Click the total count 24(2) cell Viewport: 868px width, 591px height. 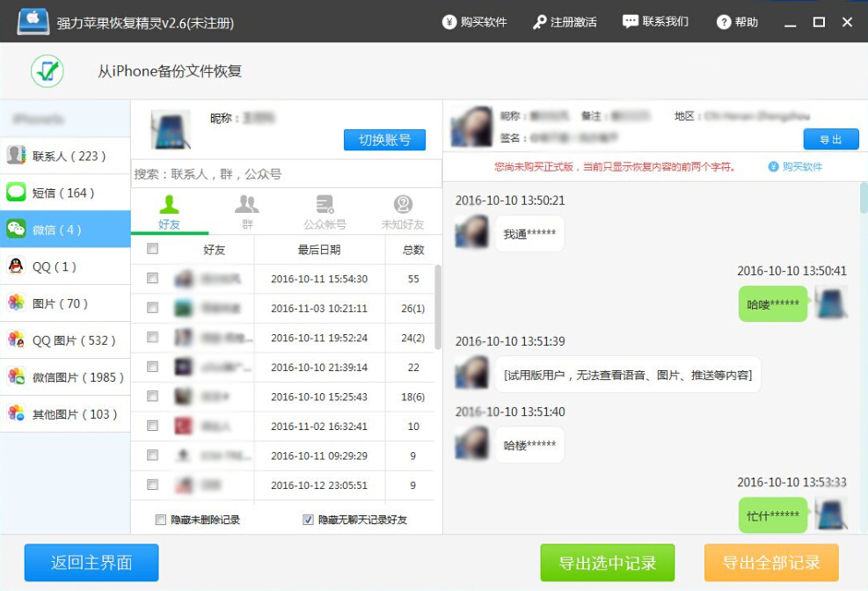[x=413, y=338]
